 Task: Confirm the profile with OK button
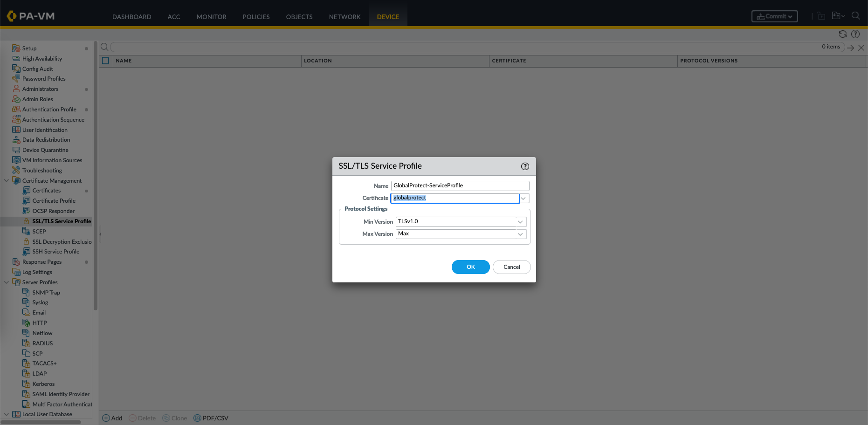[x=470, y=267]
